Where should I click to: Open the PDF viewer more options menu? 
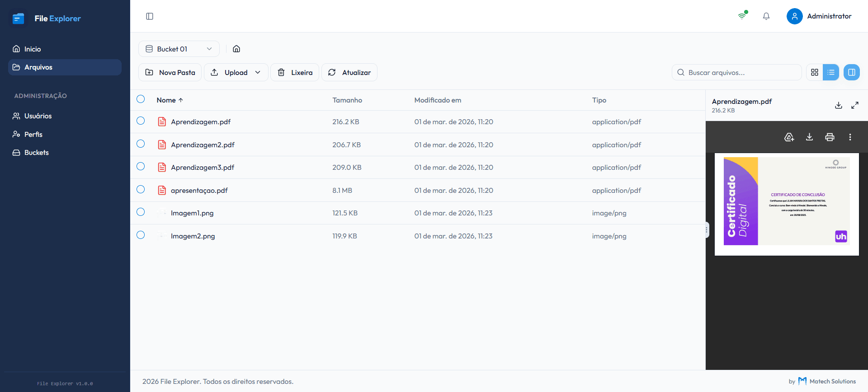(850, 137)
